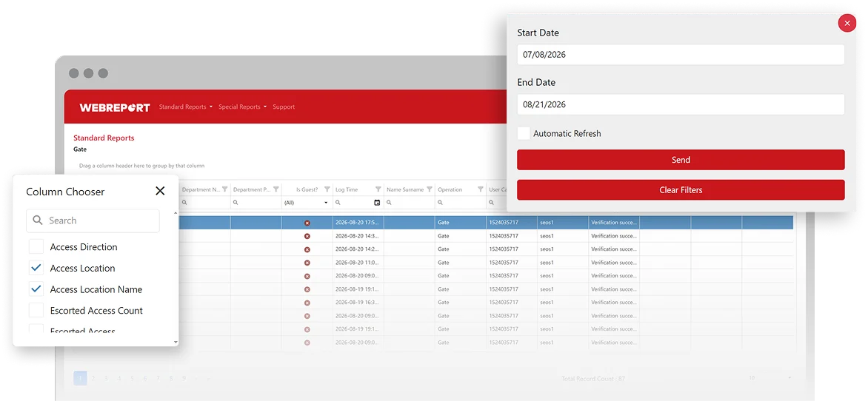Select log time cell 2026-08-20 11:0...
868x401 pixels.
[357, 263]
